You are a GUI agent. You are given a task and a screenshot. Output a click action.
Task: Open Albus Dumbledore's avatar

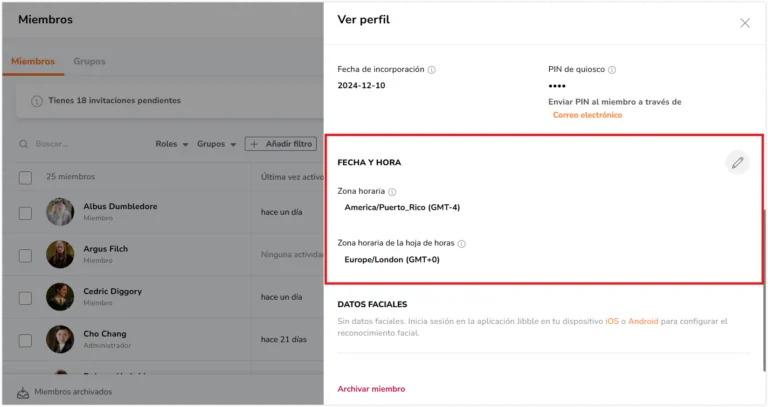pos(60,212)
